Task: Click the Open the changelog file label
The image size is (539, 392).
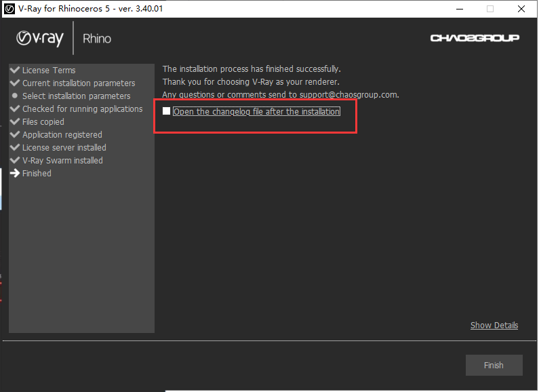Action: 256,112
